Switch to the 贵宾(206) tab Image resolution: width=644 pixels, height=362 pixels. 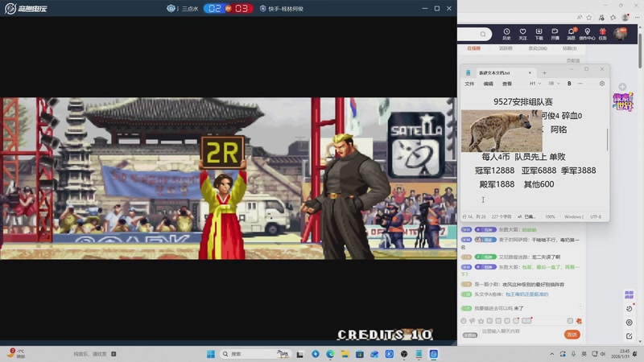tap(538, 48)
